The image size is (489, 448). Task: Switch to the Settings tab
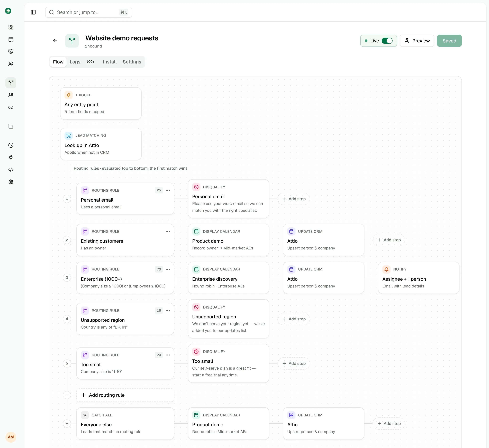pos(132,62)
